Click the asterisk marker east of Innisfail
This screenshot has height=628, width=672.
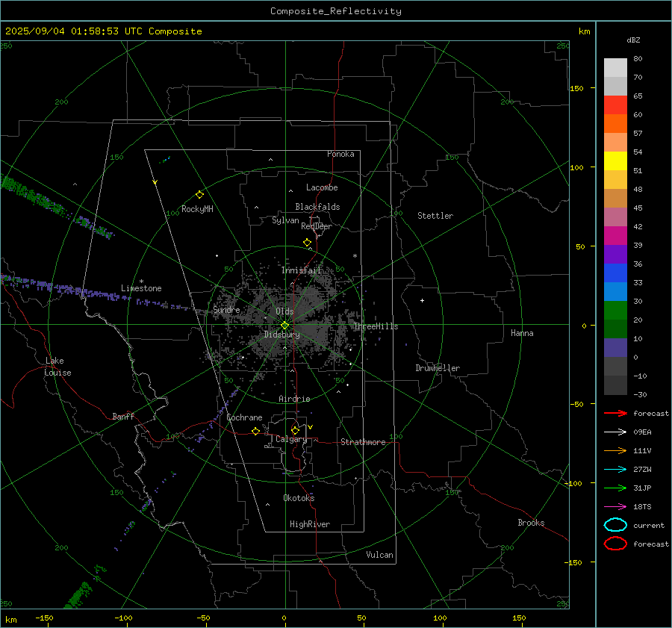tap(355, 256)
